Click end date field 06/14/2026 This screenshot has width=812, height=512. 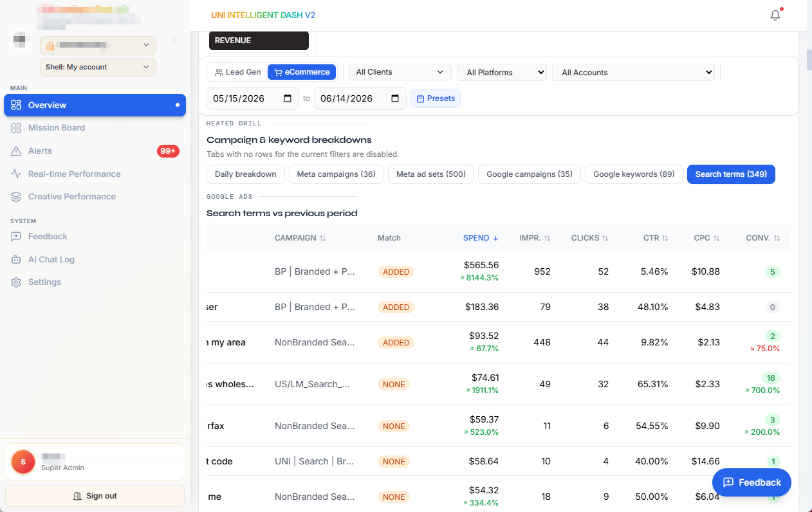pyautogui.click(x=360, y=98)
